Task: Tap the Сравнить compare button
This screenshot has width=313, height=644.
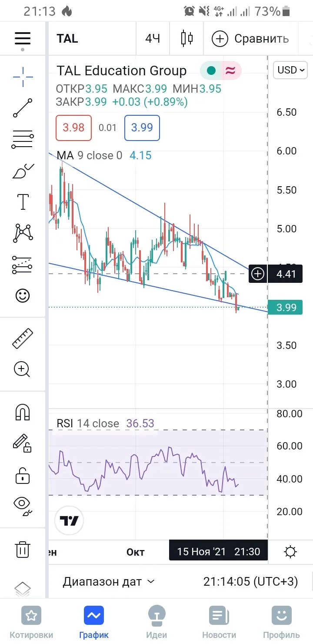Action: (250, 39)
